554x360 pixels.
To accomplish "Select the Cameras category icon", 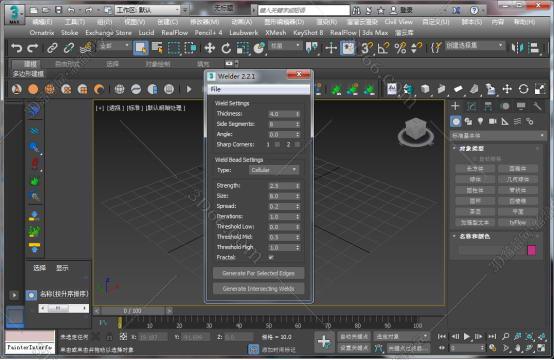I will [x=493, y=122].
